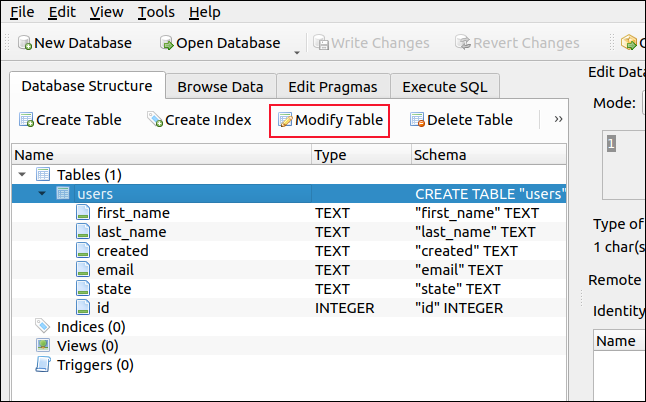Switch to the Browse Data tab
Viewport: 646px width, 402px height.
pyautogui.click(x=220, y=87)
